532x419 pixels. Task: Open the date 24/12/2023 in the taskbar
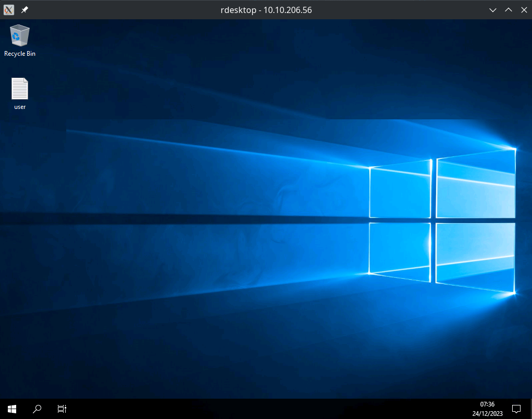(x=487, y=412)
